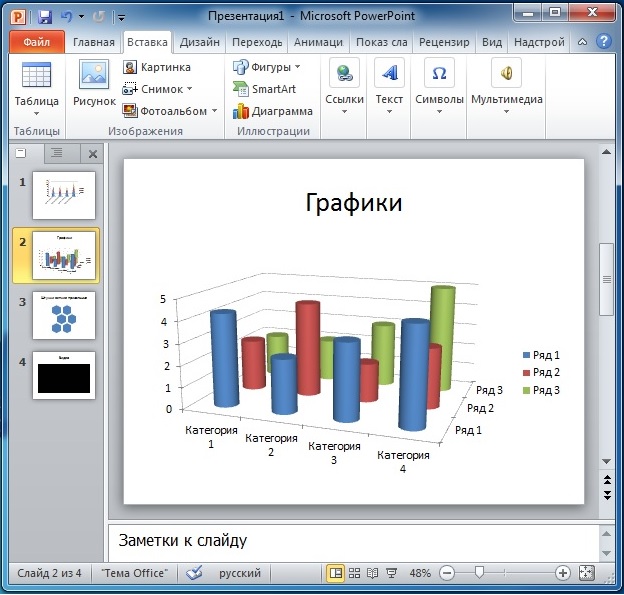Select the Ряд 1 legend entry

pyautogui.click(x=541, y=355)
